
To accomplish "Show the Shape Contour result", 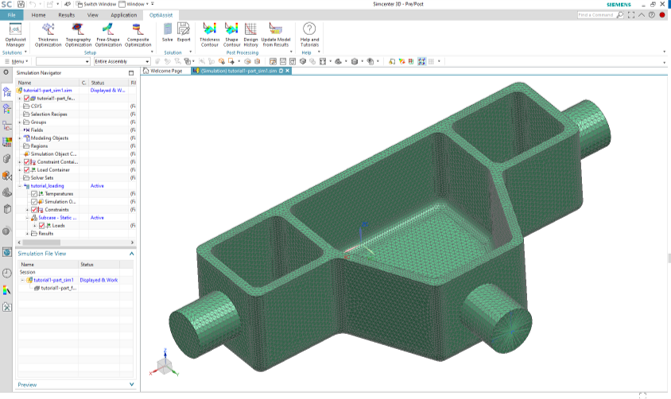I will pyautogui.click(x=232, y=35).
